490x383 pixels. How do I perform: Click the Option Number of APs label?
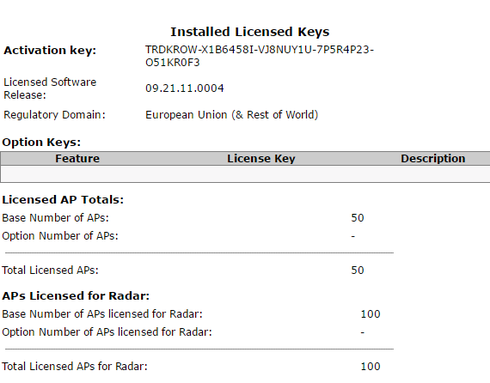60,236
